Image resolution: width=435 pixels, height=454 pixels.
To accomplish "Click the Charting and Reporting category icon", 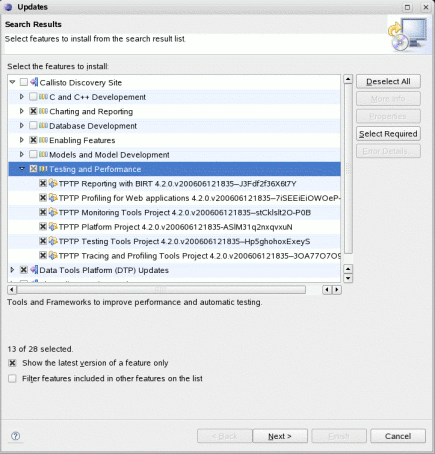I will (44, 111).
